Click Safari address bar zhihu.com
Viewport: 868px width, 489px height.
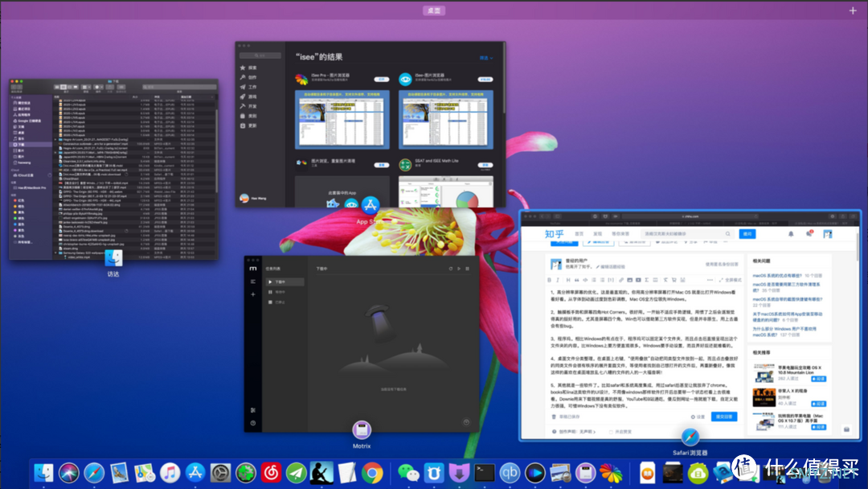click(x=690, y=216)
